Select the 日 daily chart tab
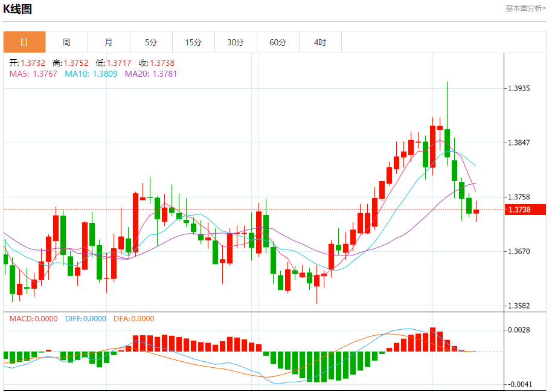 [25, 42]
